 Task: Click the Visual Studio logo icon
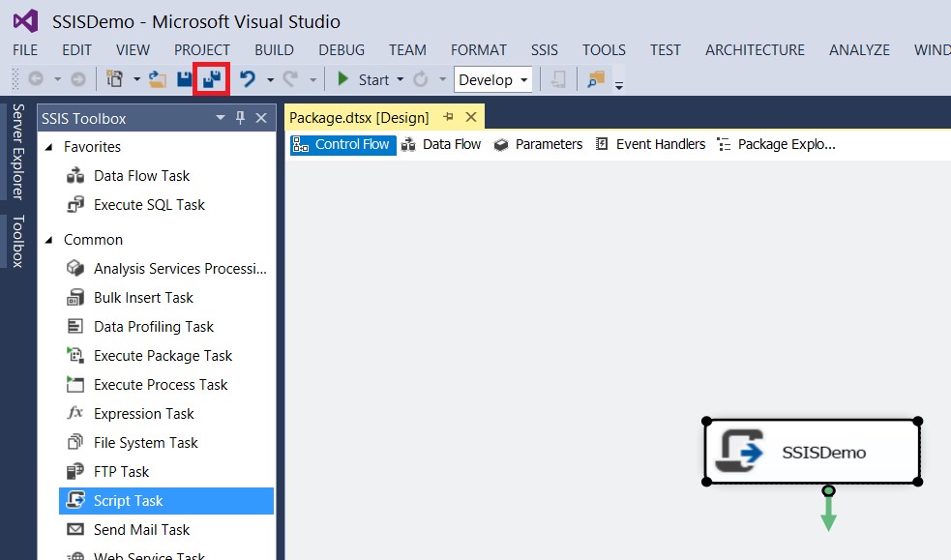coord(25,21)
